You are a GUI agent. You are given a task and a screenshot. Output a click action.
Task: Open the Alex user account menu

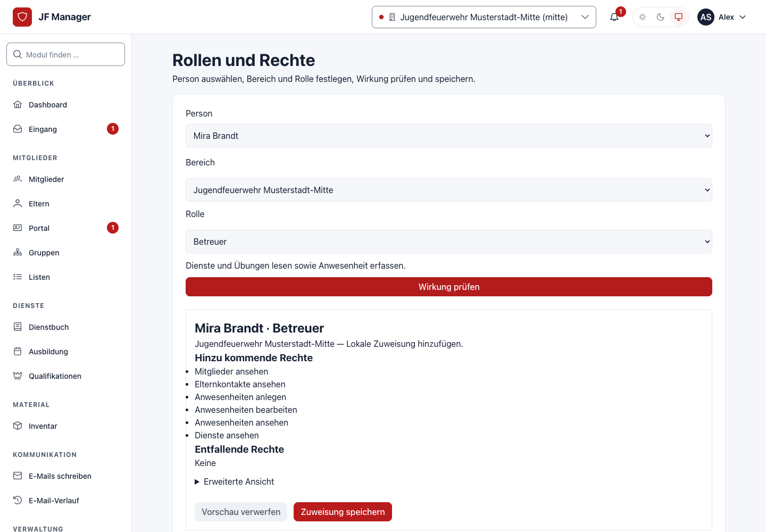click(x=722, y=17)
